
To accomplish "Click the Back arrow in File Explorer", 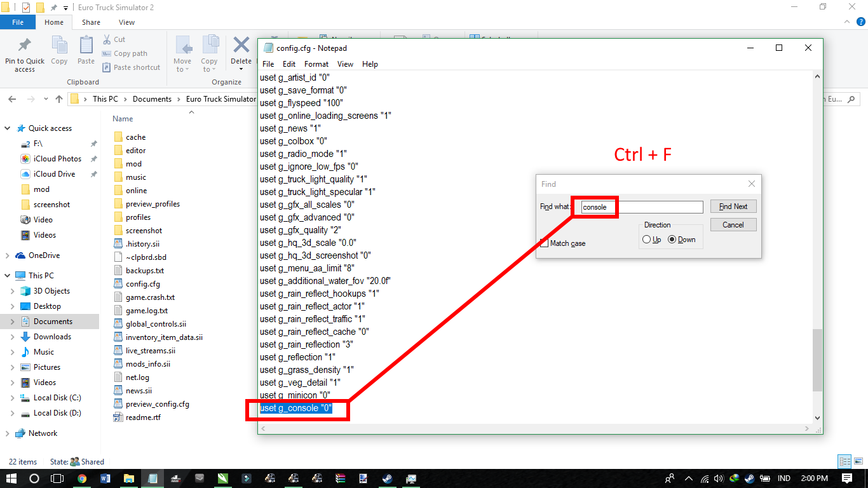I will [x=13, y=99].
